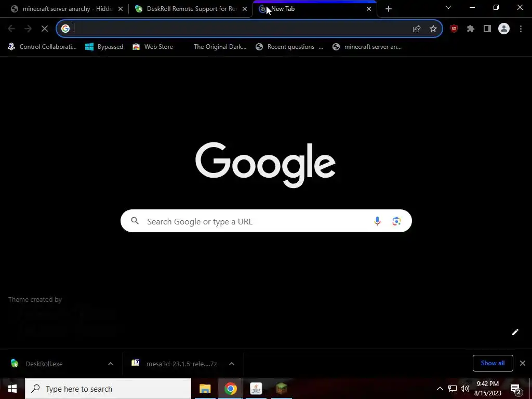Viewport: 532px width, 399px height.
Task: Open the mesa3d-23.1.5 download item
Action: coord(175,364)
